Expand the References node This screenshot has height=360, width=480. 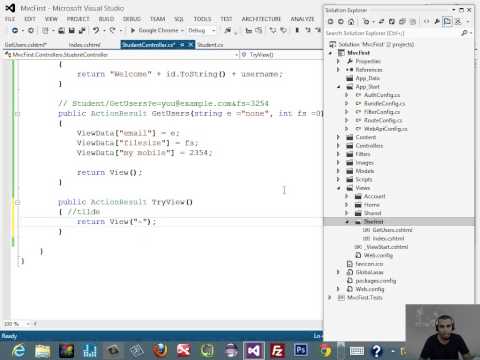[338, 70]
